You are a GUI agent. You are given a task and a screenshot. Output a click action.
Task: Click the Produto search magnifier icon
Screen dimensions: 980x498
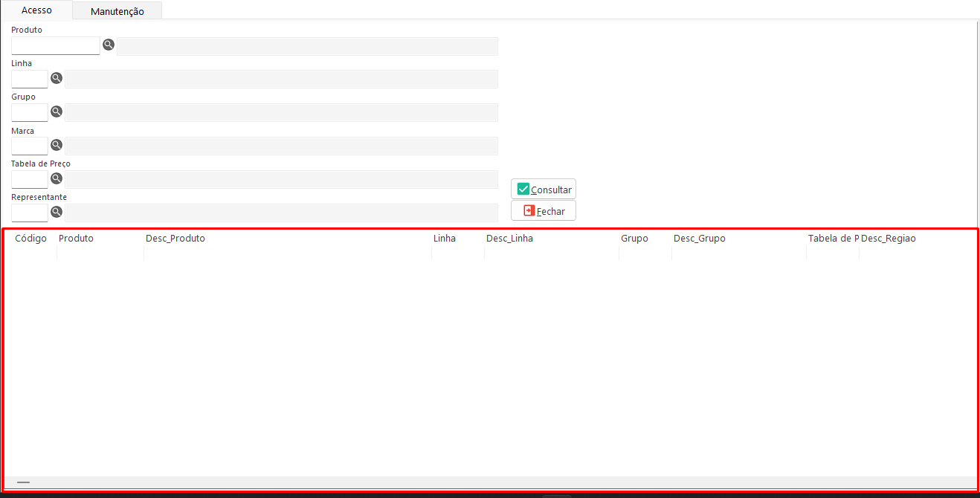pyautogui.click(x=109, y=45)
